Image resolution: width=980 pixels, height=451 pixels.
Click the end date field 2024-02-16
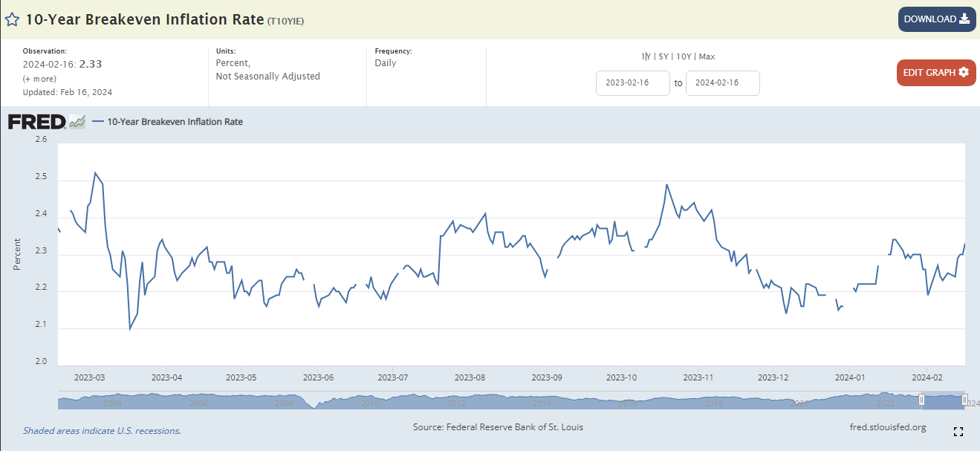click(x=722, y=83)
